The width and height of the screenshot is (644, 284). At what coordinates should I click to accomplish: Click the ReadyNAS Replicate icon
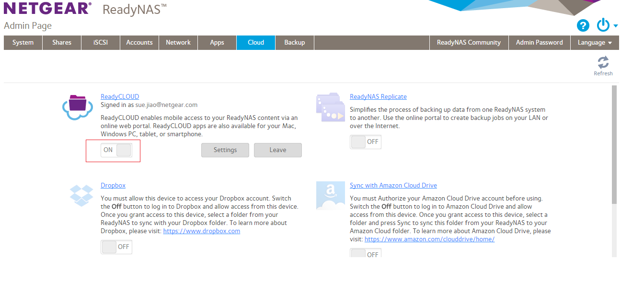pyautogui.click(x=331, y=107)
